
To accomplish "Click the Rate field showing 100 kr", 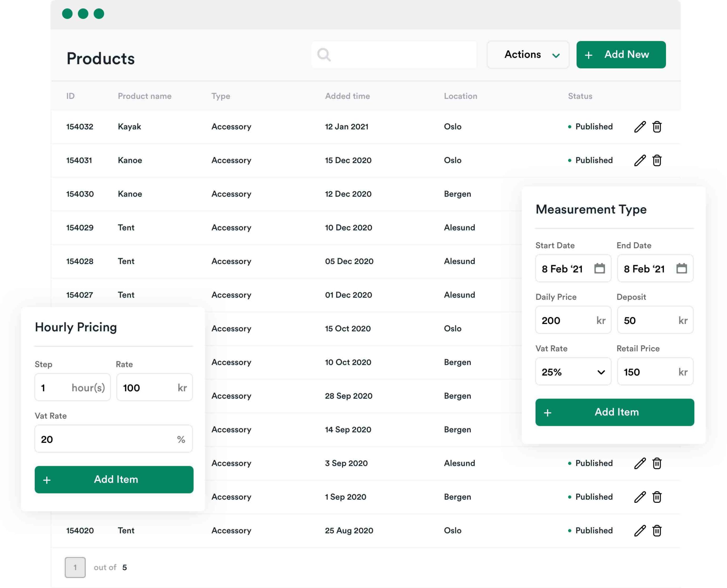I will [x=154, y=388].
